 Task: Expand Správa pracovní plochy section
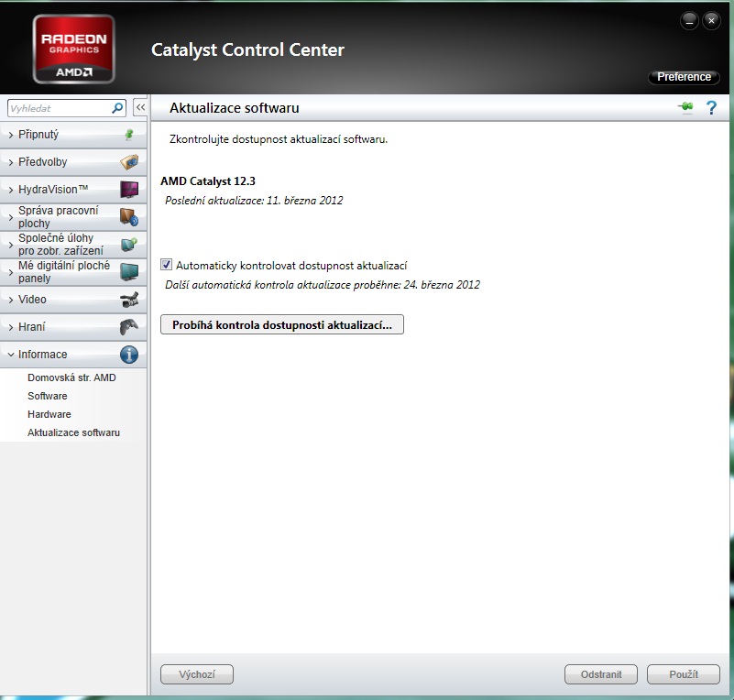tap(73, 217)
